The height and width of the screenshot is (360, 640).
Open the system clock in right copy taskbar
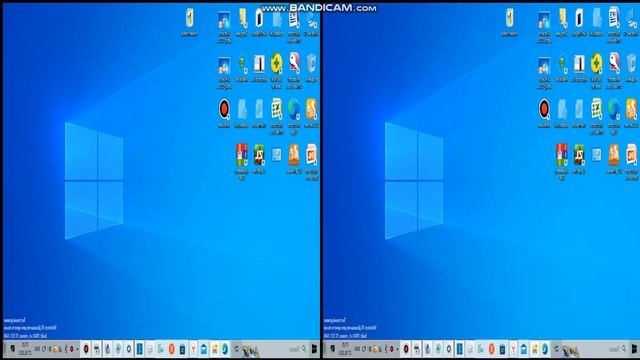pyautogui.click(x=345, y=349)
